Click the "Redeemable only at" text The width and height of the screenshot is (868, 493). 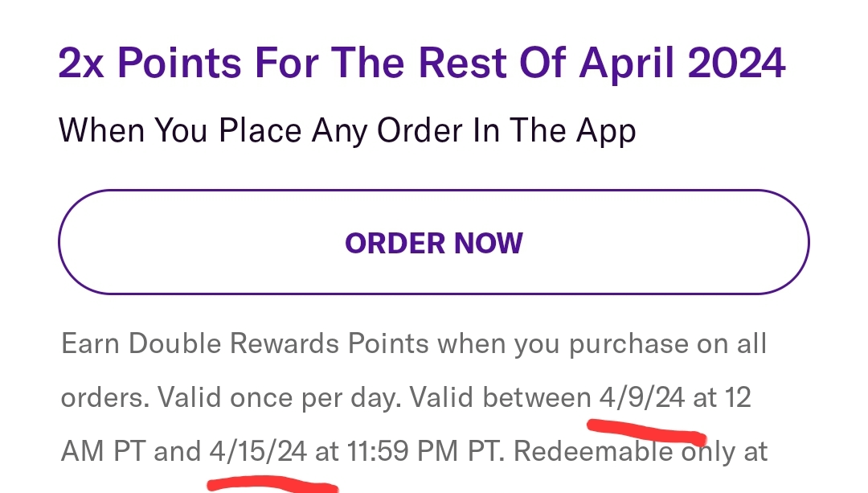[x=641, y=451]
